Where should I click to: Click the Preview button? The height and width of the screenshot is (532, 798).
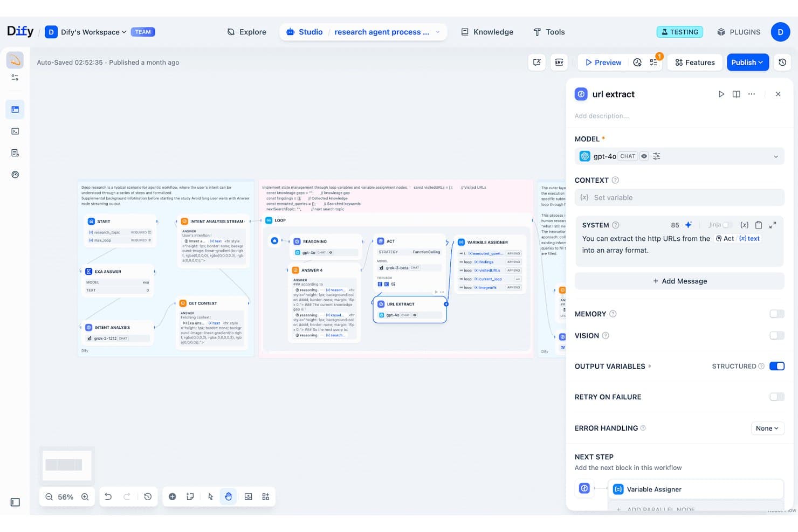click(603, 63)
